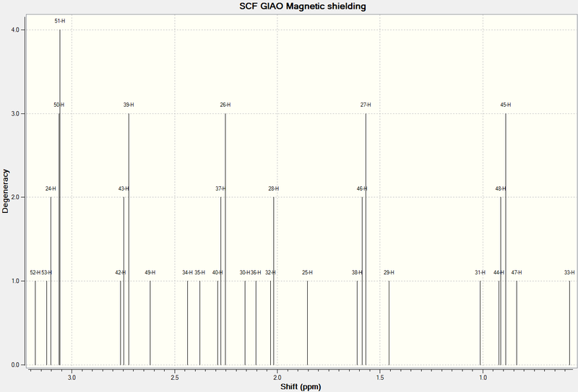578x392 pixels.
Task: Click the 2.5 tick on shift axis
Action: pos(175,378)
